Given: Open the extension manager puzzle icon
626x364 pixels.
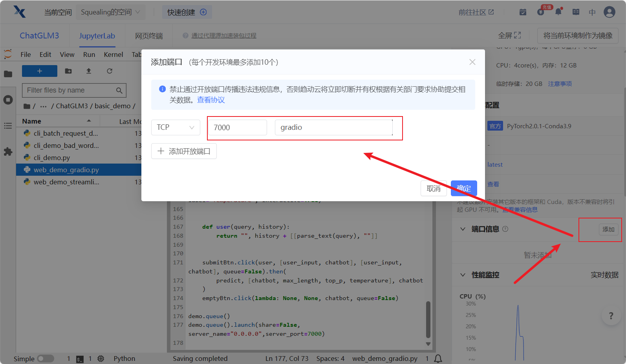Looking at the screenshot, I should (8, 152).
